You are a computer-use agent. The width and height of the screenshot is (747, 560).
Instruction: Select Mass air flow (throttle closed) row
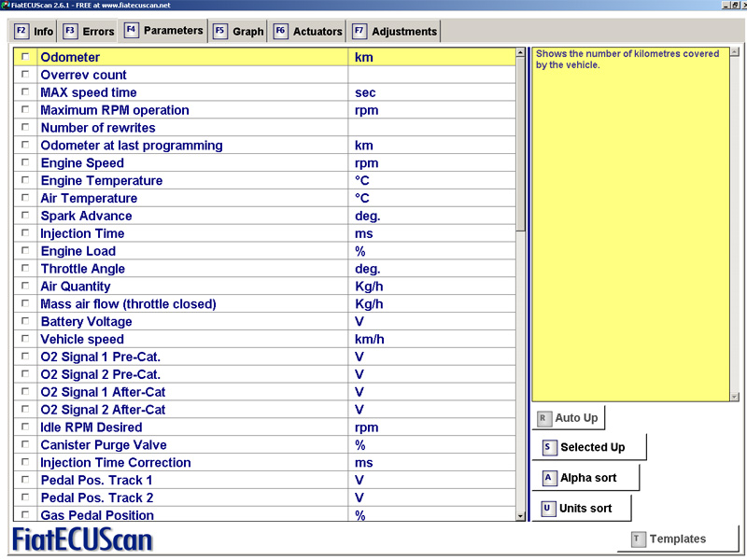tap(264, 304)
